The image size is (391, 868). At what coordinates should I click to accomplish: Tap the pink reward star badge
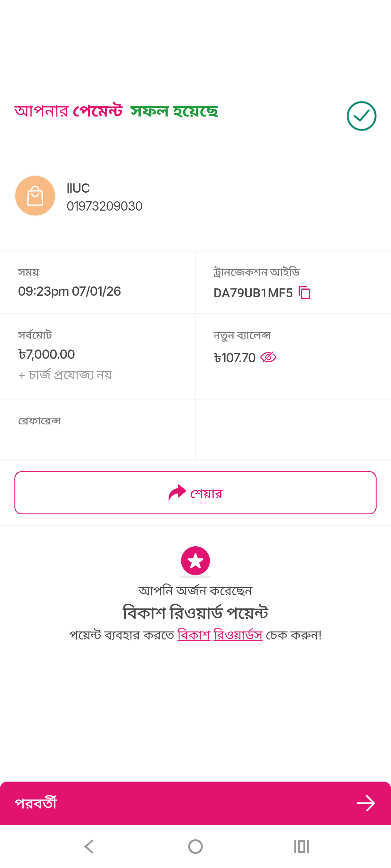click(x=195, y=561)
